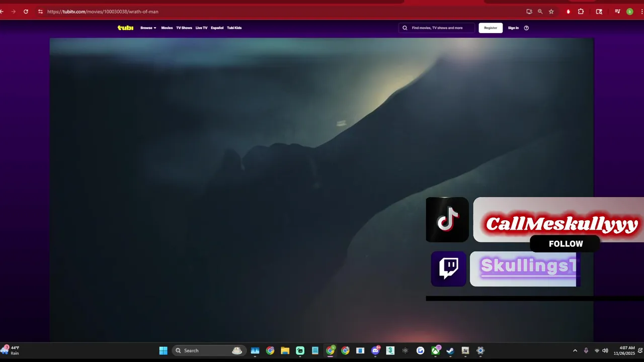Expand the Browse dropdown menu
644x362 pixels.
point(148,28)
